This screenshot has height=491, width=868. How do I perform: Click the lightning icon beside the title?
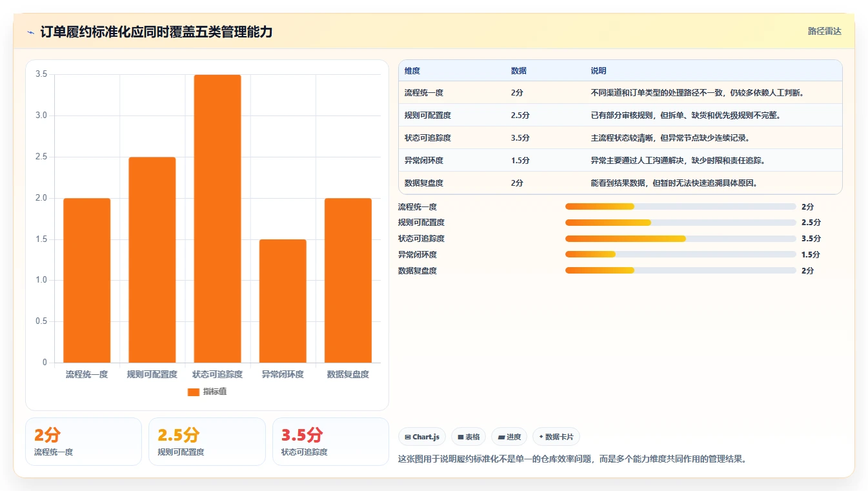[31, 32]
